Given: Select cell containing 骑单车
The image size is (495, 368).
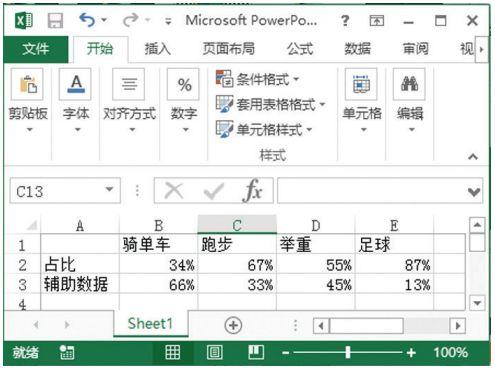Looking at the screenshot, I should (158, 245).
